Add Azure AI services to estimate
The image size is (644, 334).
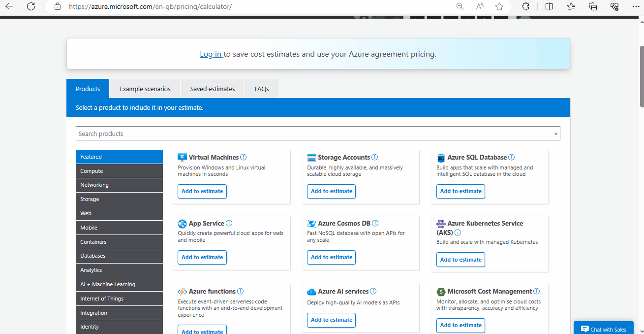click(332, 320)
